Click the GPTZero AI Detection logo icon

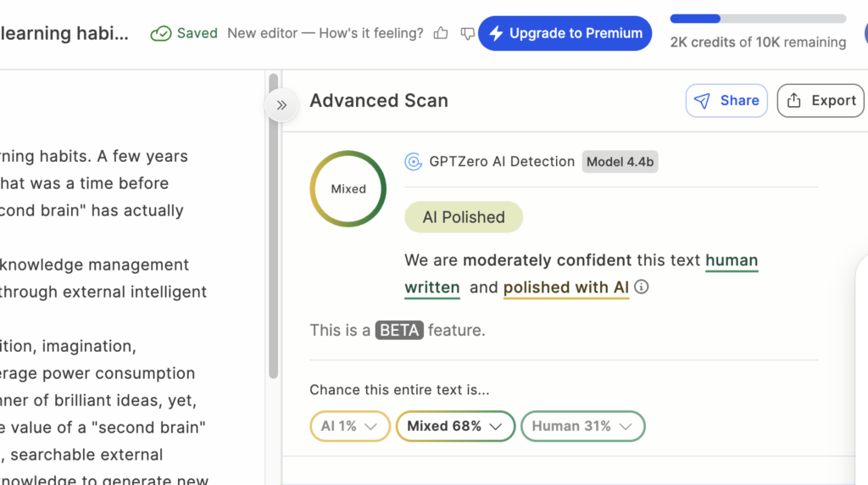coord(413,161)
